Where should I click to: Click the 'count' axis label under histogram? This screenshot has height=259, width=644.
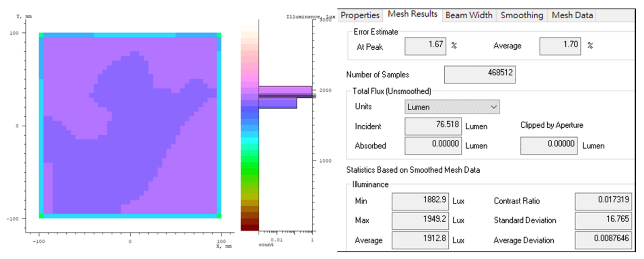pos(266,245)
